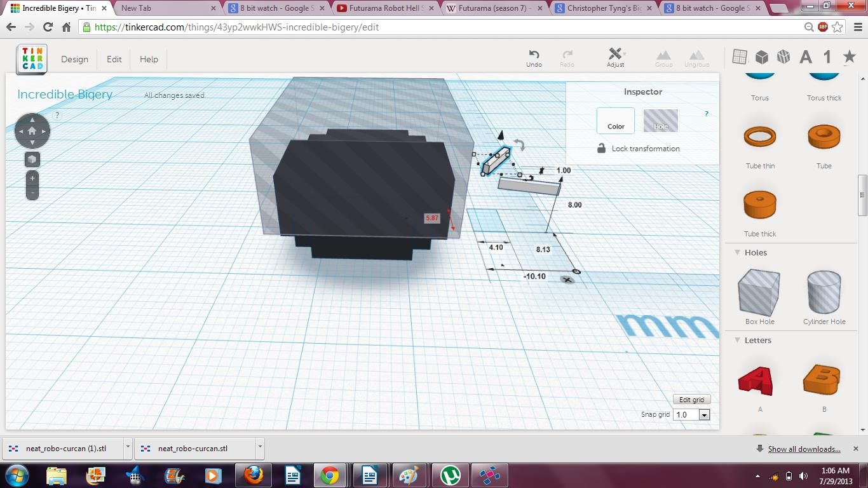
Task: Select the Tube thick shape
Action: (x=760, y=205)
